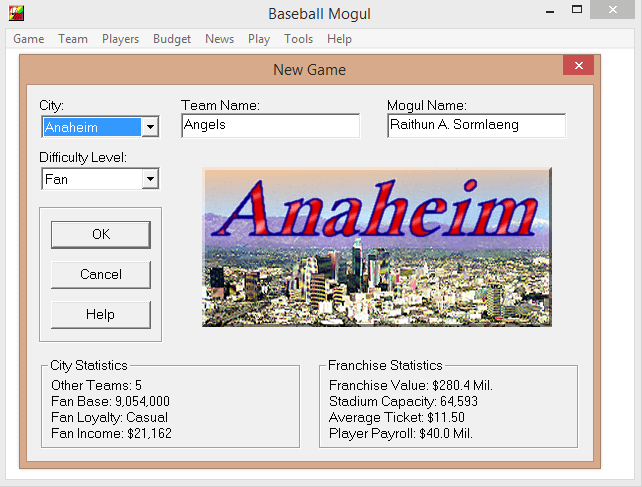This screenshot has height=487, width=642.
Task: Expand the City dropdown arrow
Action: pyautogui.click(x=150, y=127)
